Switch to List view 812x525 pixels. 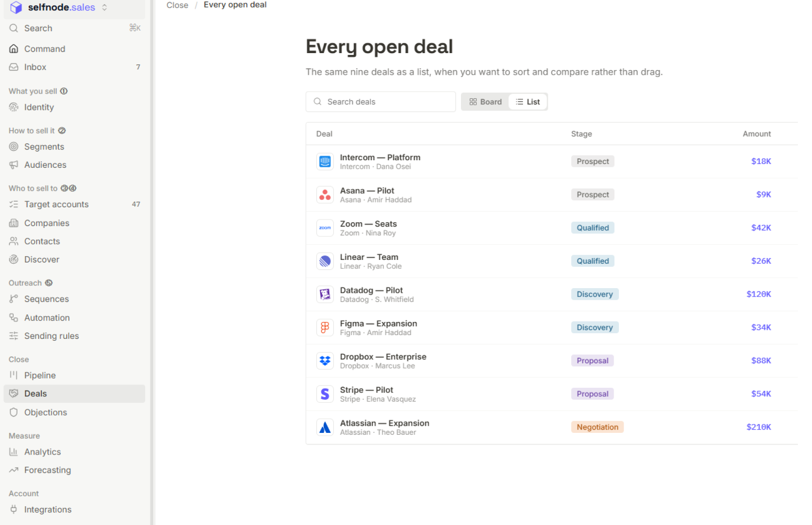click(528, 102)
